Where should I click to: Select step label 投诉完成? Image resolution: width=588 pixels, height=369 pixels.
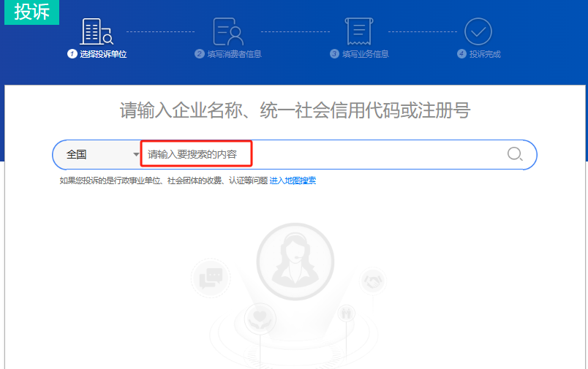coord(485,54)
